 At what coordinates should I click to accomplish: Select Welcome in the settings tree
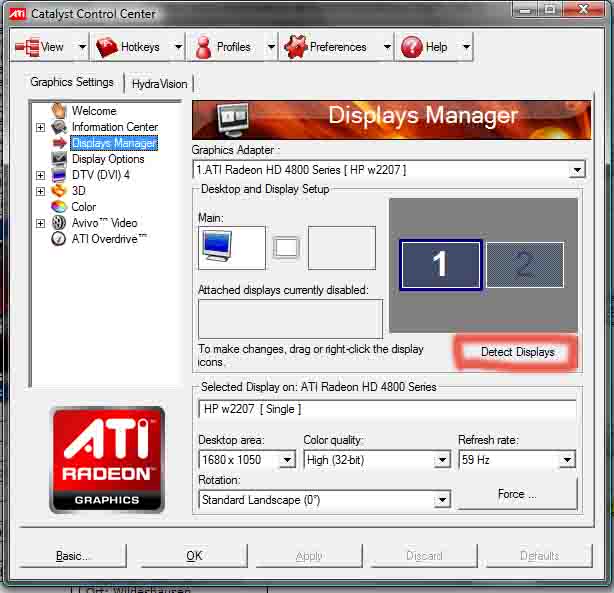(x=94, y=111)
